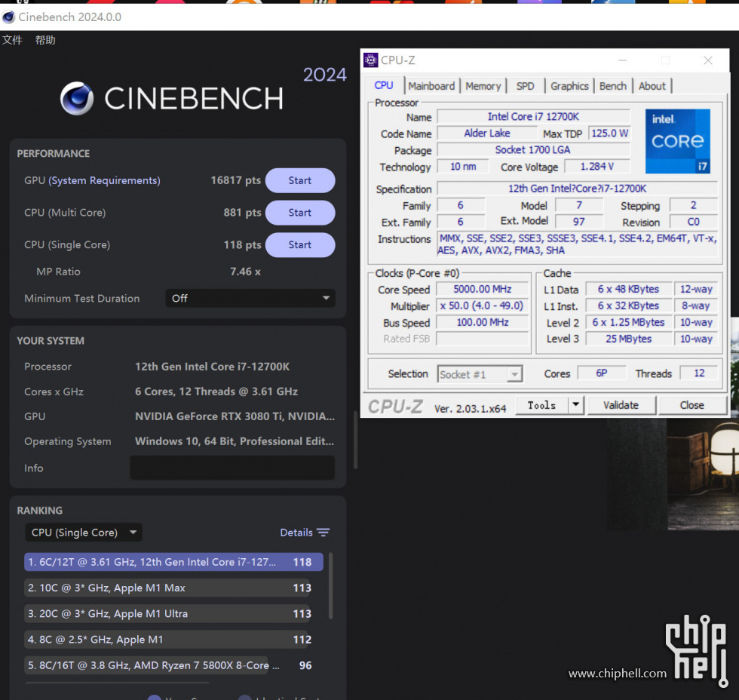Open the Tools dropdown arrow in CPU-Z
Screen dimensions: 739x700
(575, 405)
